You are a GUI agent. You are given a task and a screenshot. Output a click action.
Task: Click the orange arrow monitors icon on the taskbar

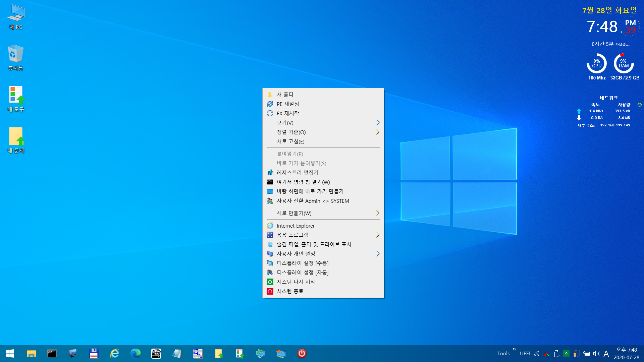pos(281,354)
